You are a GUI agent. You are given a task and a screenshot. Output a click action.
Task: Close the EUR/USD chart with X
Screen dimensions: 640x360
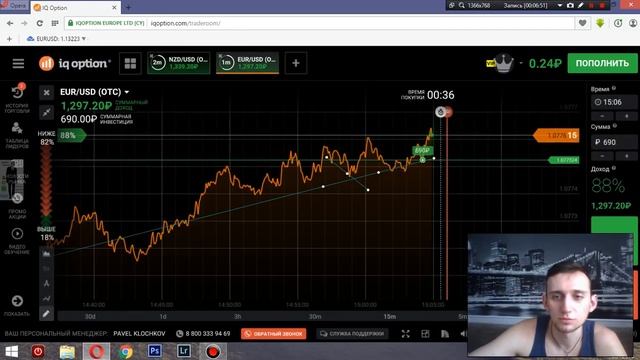point(47,93)
